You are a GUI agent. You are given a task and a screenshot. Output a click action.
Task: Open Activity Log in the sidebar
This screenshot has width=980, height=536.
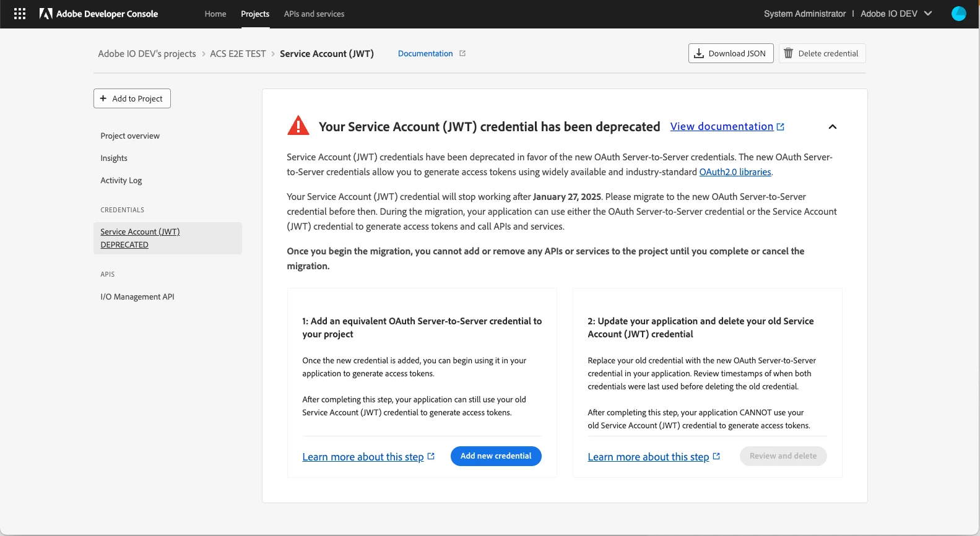click(x=121, y=180)
